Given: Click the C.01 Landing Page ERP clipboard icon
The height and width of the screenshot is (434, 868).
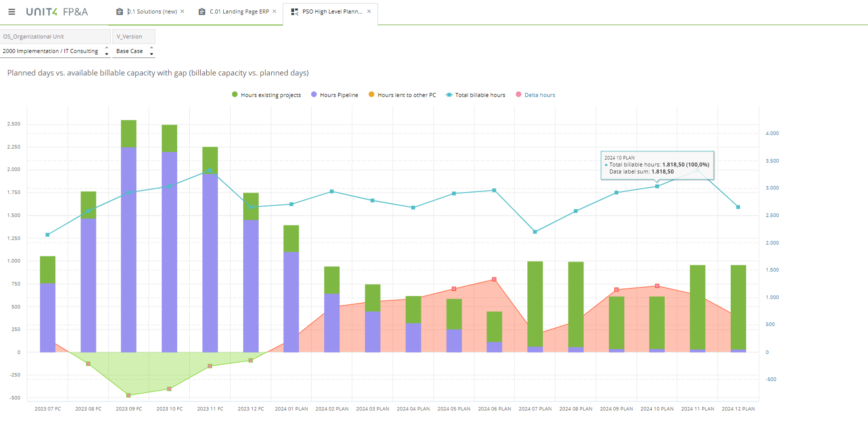Looking at the screenshot, I should [x=202, y=11].
